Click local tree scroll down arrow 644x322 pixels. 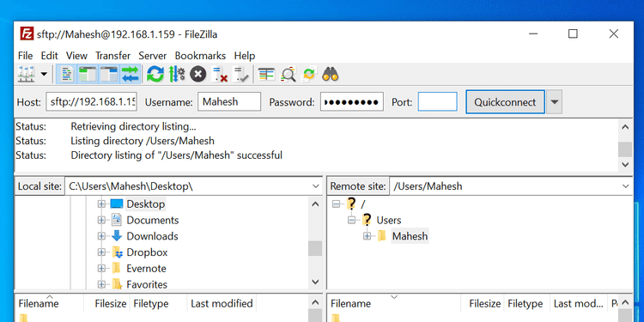315,282
